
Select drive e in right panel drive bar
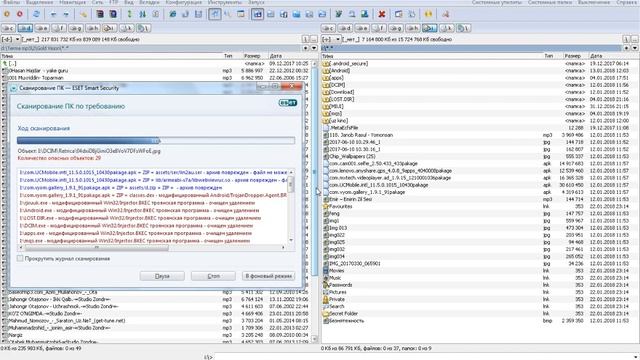tap(362, 28)
